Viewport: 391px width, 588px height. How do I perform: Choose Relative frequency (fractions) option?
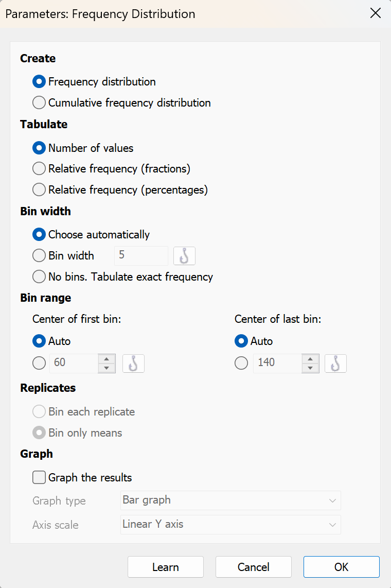click(39, 169)
